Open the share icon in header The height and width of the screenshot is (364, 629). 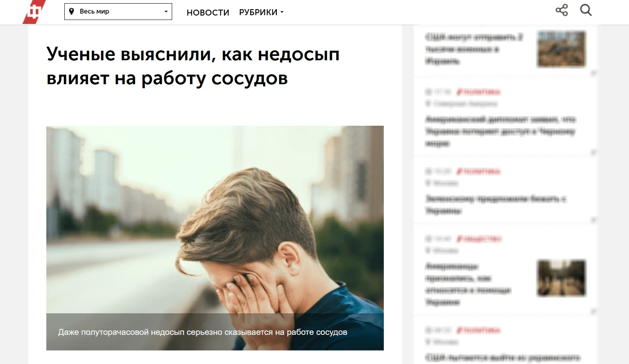[562, 10]
